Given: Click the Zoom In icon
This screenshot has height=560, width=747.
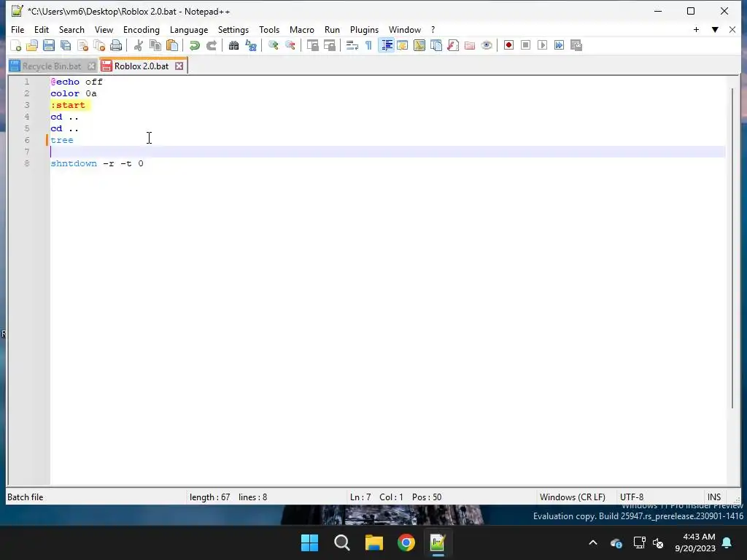Looking at the screenshot, I should [x=273, y=45].
